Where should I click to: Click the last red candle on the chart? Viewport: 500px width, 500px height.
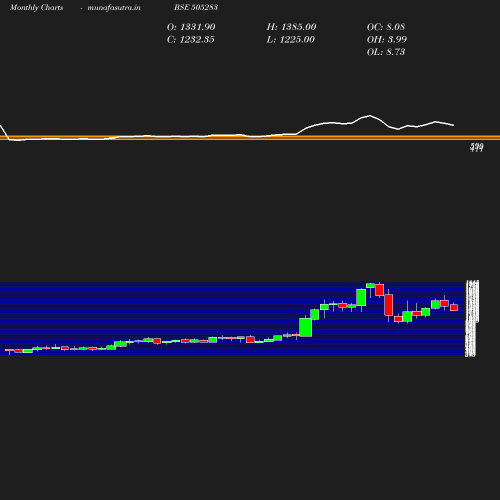pos(454,307)
